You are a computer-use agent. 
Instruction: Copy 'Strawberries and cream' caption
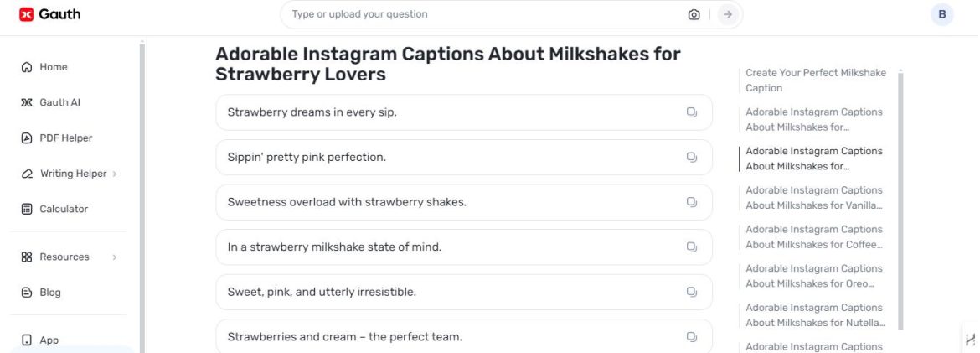(691, 337)
